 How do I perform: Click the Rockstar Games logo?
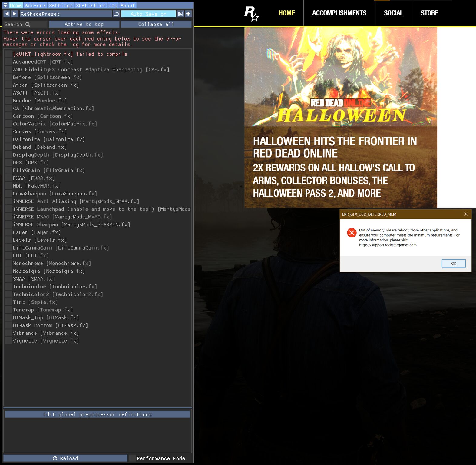251,14
